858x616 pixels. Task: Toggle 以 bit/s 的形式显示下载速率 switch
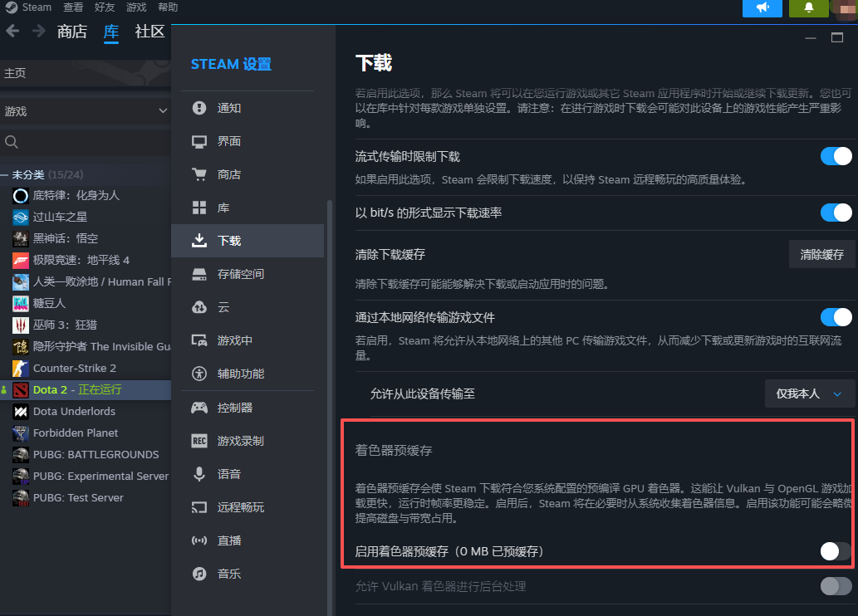pyautogui.click(x=836, y=213)
